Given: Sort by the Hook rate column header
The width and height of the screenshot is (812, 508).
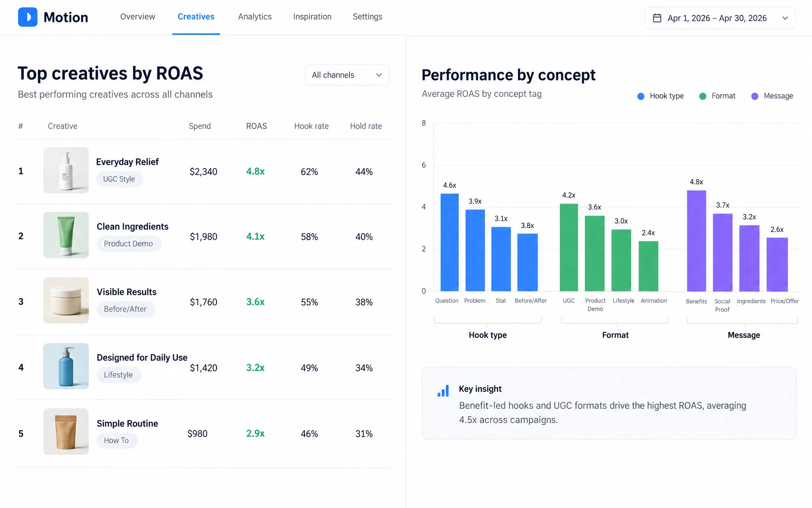Looking at the screenshot, I should 311,126.
